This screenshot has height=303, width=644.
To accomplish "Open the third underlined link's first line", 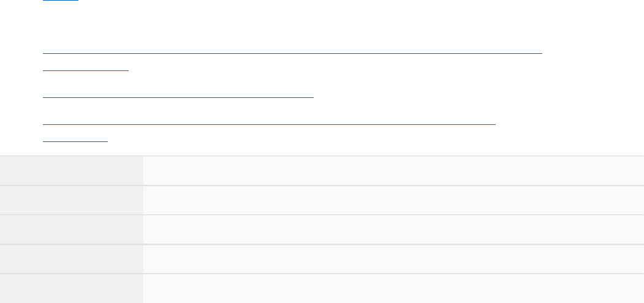I will [x=268, y=123].
